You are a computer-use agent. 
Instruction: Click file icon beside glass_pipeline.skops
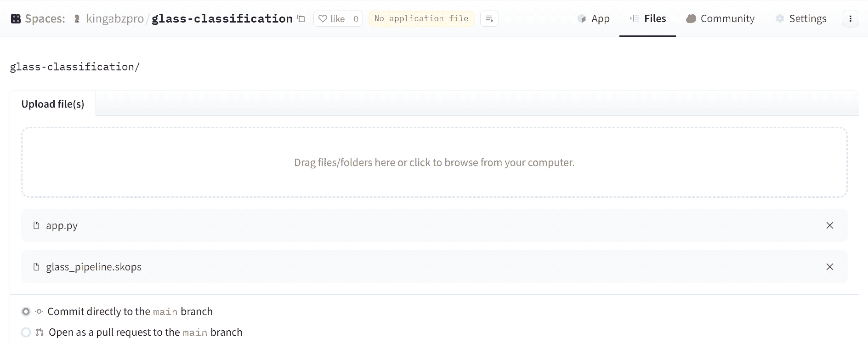[36, 267]
